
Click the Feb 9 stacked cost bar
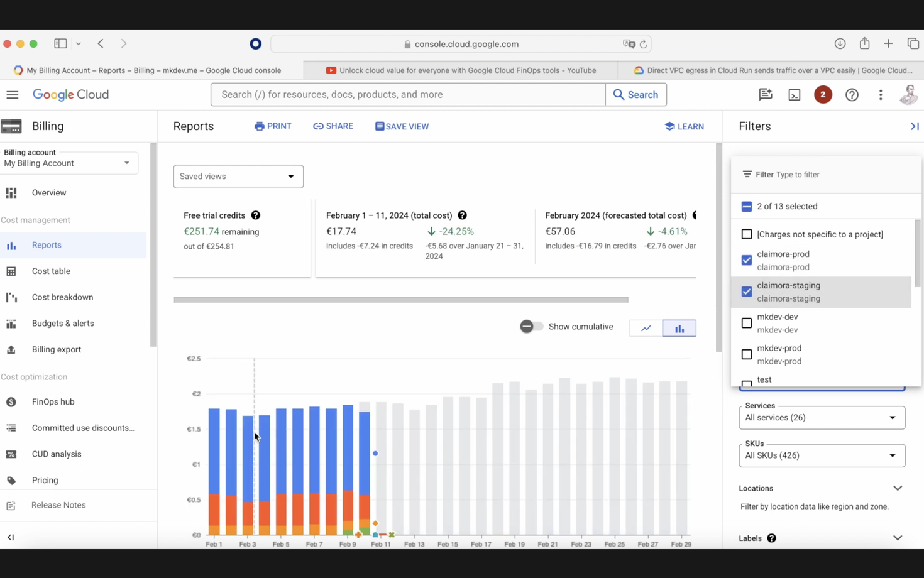(x=348, y=469)
